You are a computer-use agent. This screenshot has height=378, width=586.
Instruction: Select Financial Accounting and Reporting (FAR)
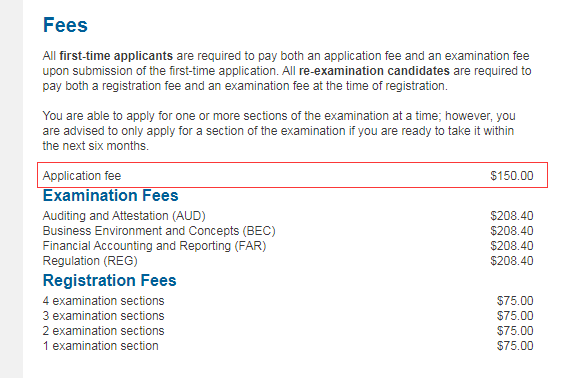pos(154,246)
